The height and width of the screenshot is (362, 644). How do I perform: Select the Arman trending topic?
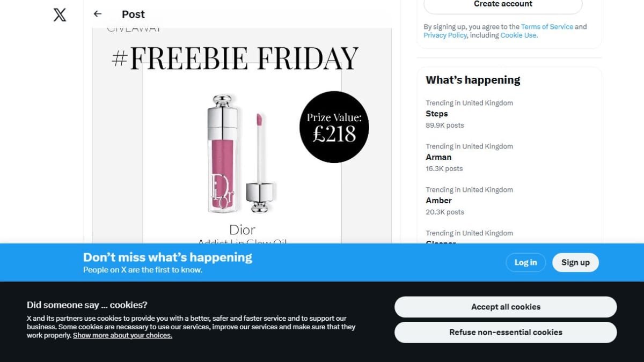coord(509,157)
